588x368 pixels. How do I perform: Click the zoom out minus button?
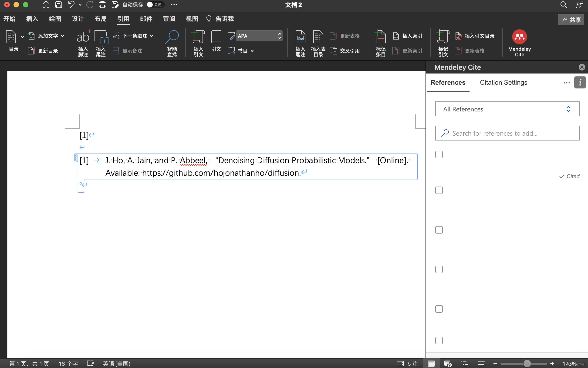coord(495,364)
